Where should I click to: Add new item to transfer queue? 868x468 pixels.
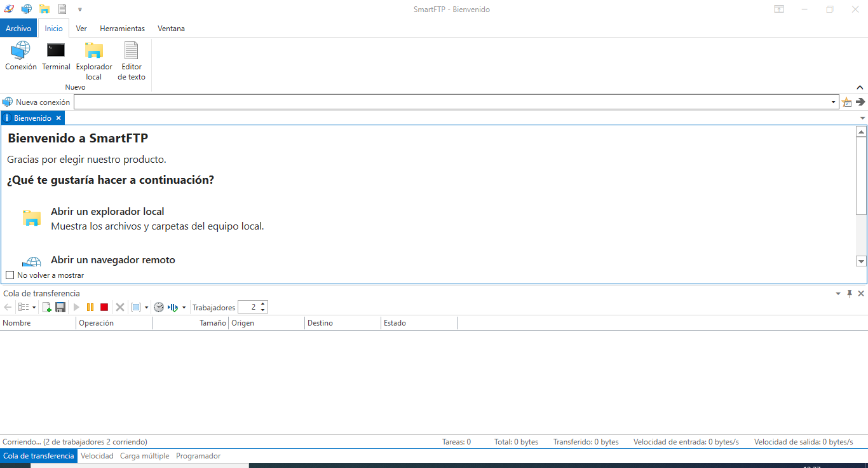tap(46, 307)
